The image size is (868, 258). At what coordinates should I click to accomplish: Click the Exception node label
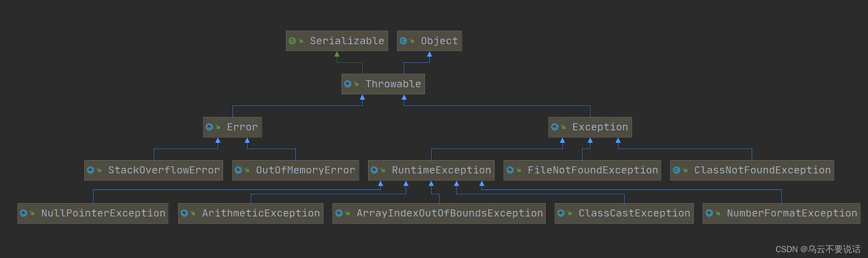(x=600, y=127)
